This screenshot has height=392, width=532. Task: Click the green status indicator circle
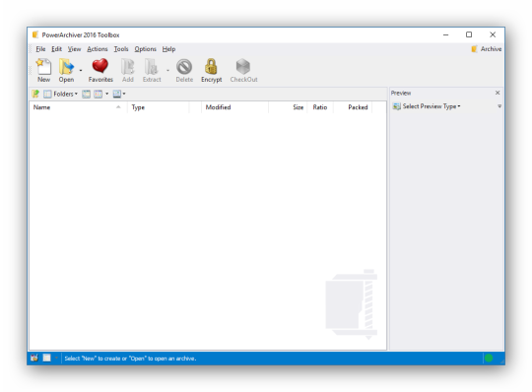pyautogui.click(x=489, y=359)
